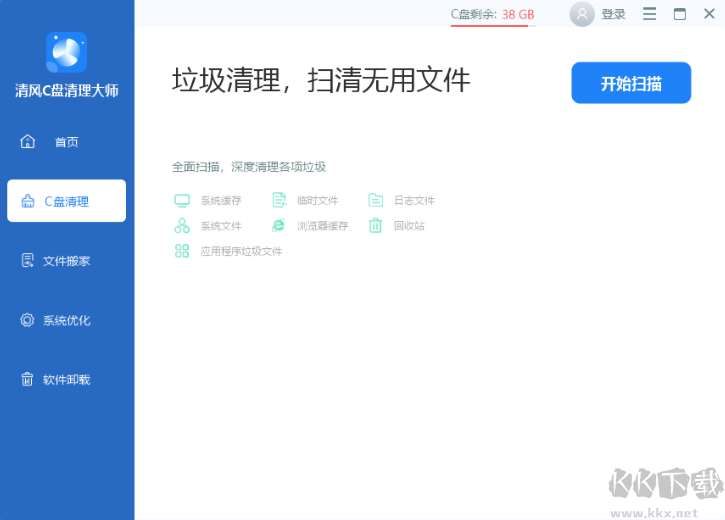Click the 垃圾清理，扫清无用文件 heading
The height and width of the screenshot is (520, 725).
(321, 80)
